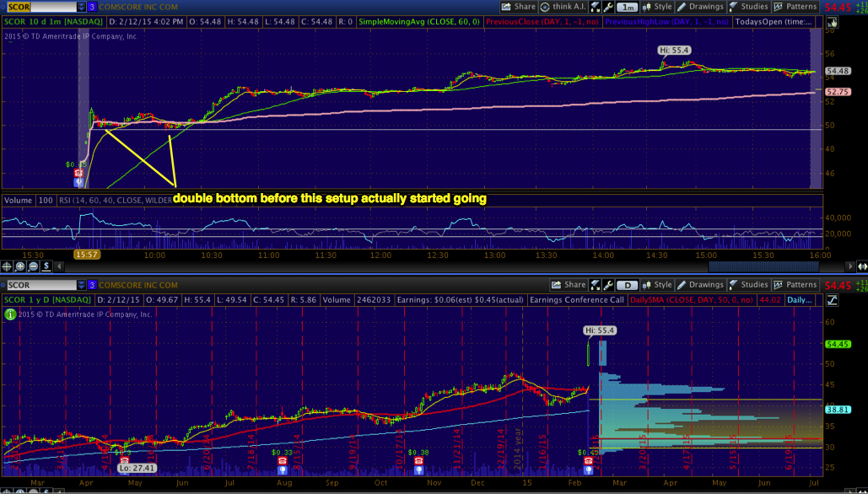Click the earnings phone icon on intraday chart
868x494 pixels.
78,173
